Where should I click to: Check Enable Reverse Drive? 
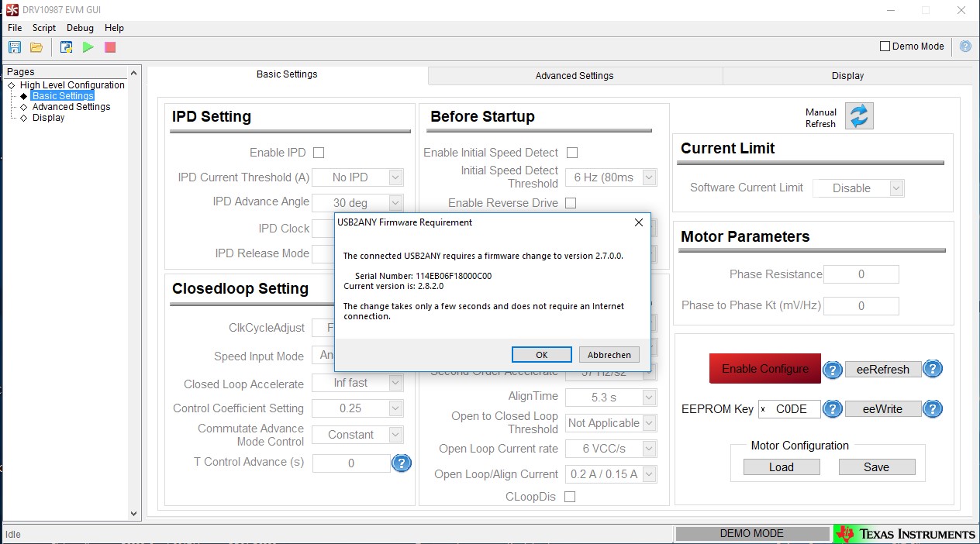coord(571,203)
